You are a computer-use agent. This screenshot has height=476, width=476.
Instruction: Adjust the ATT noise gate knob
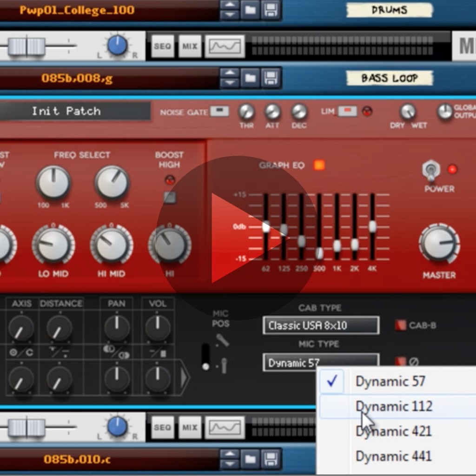272,112
